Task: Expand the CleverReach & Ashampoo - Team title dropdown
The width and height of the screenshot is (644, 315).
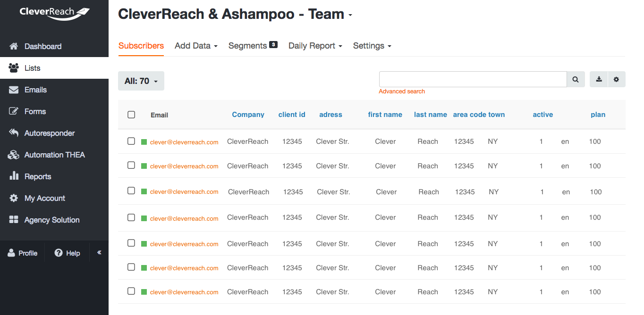Action: (x=350, y=16)
